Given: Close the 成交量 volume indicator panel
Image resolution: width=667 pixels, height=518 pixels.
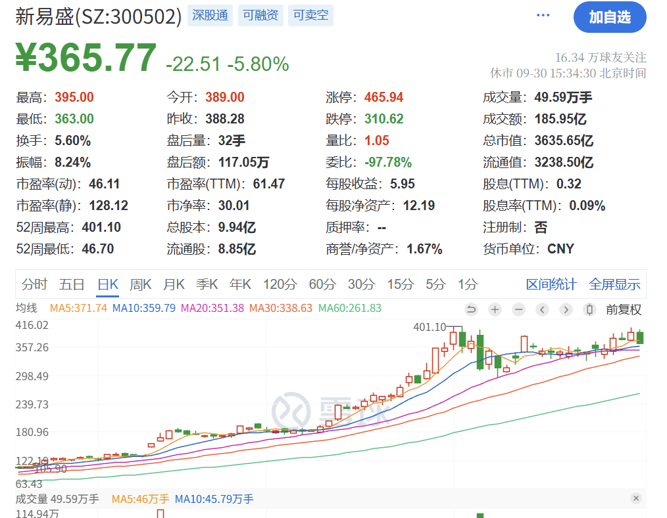Looking at the screenshot, I should pyautogui.click(x=635, y=498).
